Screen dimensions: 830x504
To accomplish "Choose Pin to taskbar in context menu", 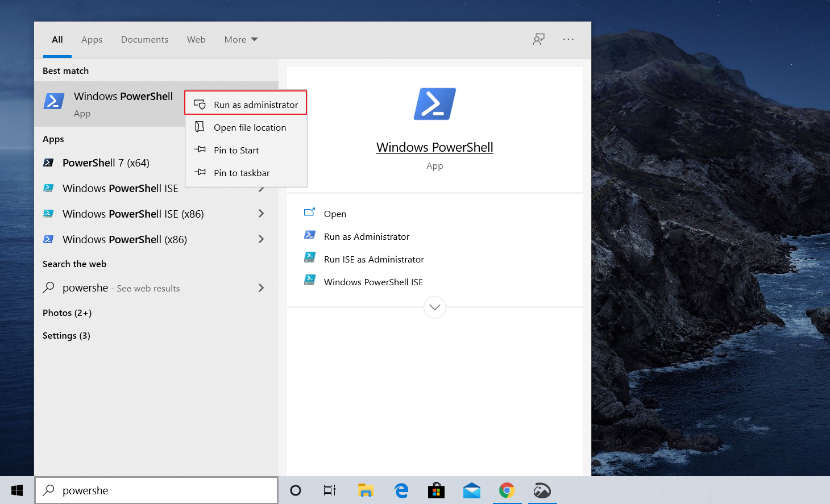I will (246, 173).
